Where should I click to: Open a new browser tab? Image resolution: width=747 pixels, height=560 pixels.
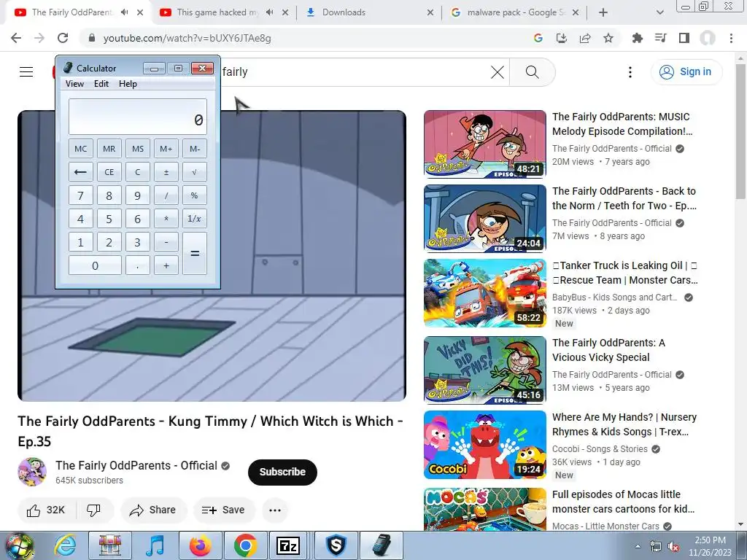click(603, 12)
